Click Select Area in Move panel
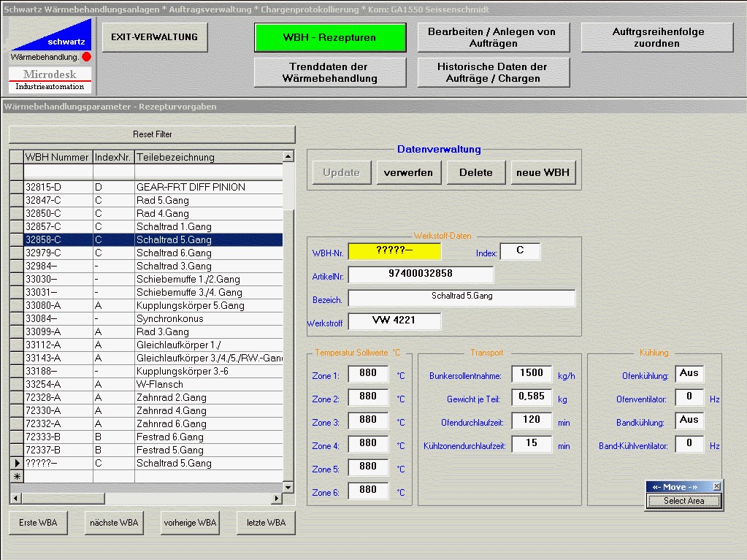The height and width of the screenshot is (560, 747). (x=683, y=501)
